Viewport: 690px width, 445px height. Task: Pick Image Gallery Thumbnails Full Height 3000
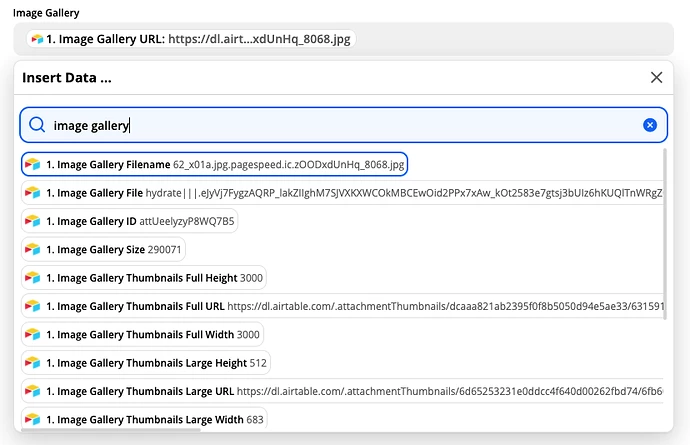144,278
